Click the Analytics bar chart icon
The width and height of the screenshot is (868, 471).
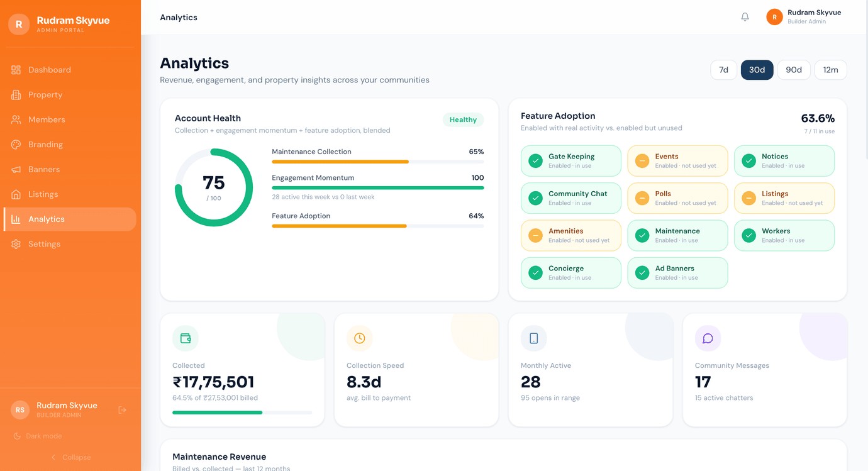pos(16,219)
